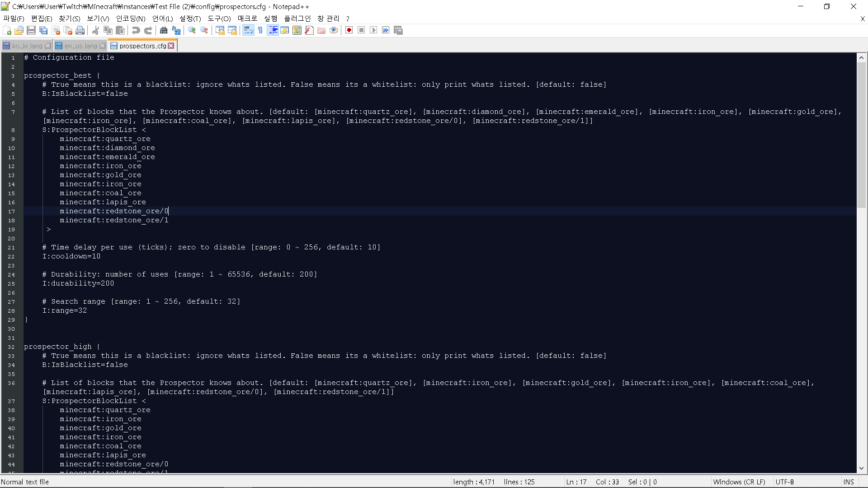Click the vertical scrollbar down arrow

click(861, 469)
